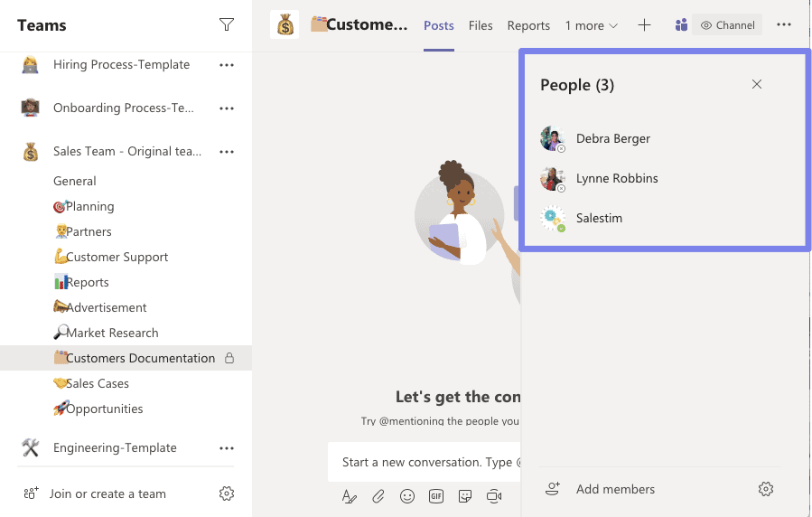Viewport: 812px width, 517px height.
Task: Click the Join or create team icon
Action: 31,493
